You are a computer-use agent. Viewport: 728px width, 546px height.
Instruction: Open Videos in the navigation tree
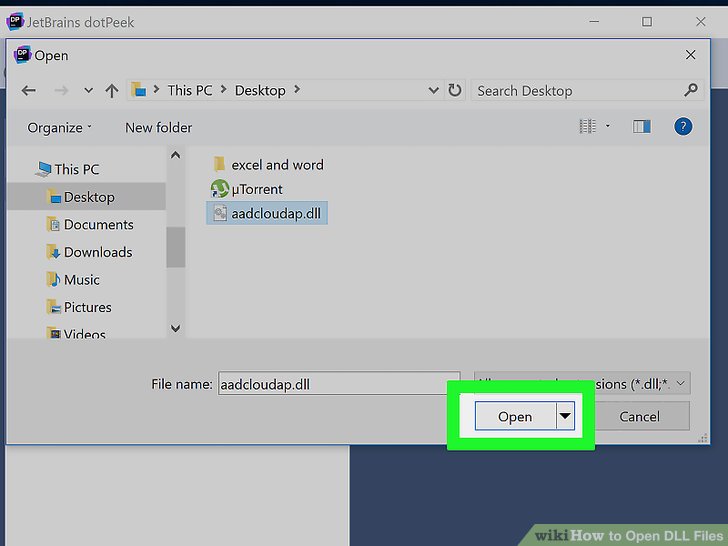(76, 333)
